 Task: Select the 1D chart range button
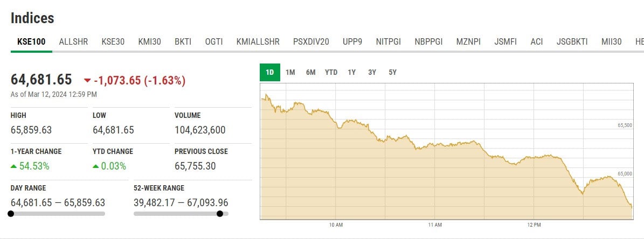coord(270,72)
